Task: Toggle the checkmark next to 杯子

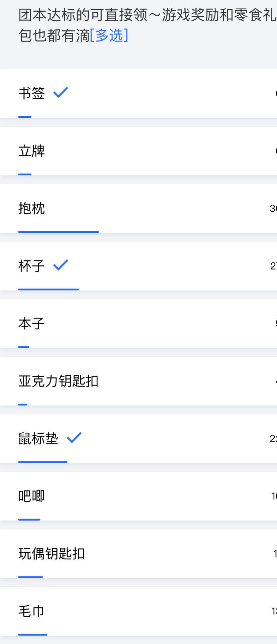Action: pos(61,265)
